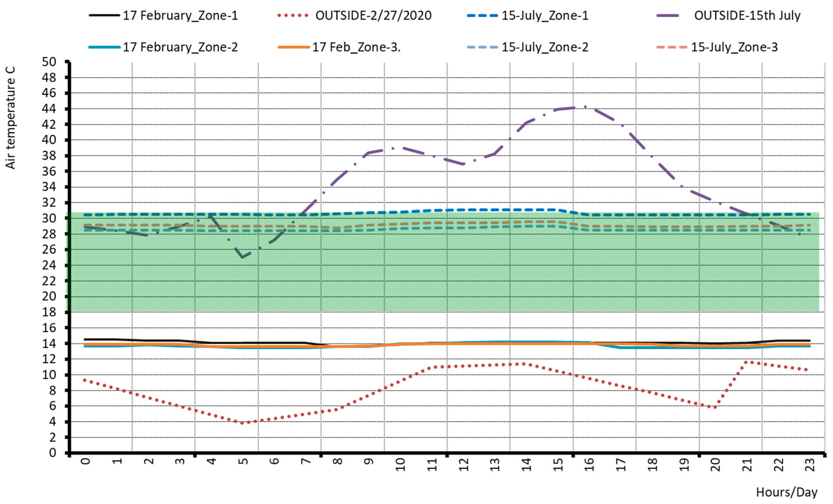
Task: Click the hour 12 label on the horizontal axis
Action: tap(464, 464)
